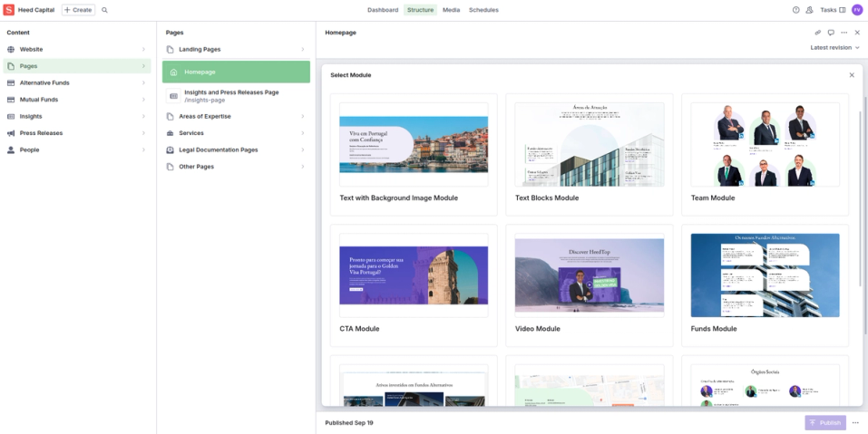Image resolution: width=868 pixels, height=434 pixels.
Task: Open the search magnifier icon
Action: [x=104, y=10]
